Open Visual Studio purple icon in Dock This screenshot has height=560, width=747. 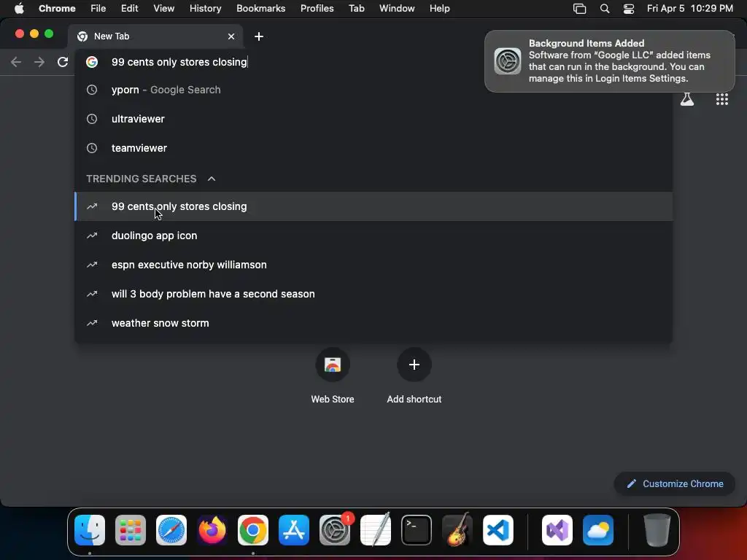557,530
